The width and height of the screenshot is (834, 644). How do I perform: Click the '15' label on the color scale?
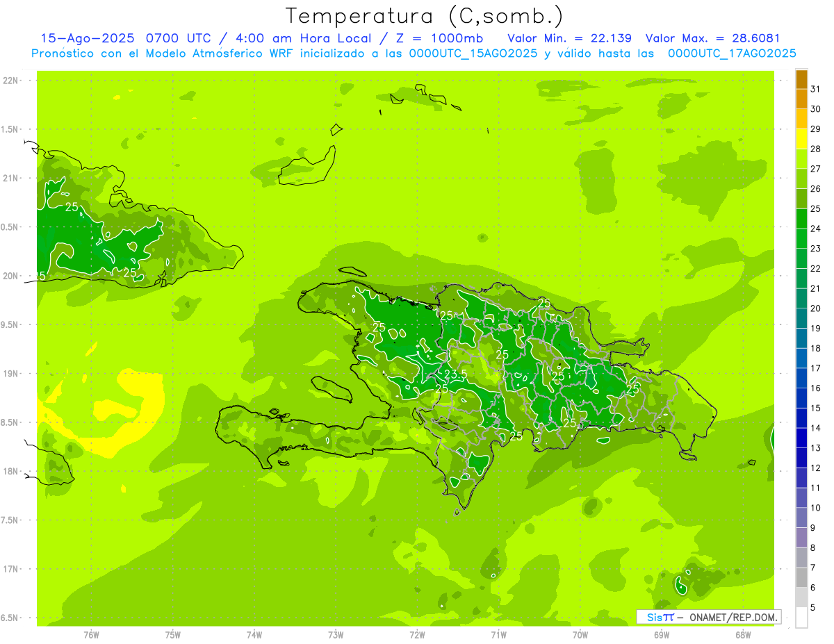click(816, 408)
